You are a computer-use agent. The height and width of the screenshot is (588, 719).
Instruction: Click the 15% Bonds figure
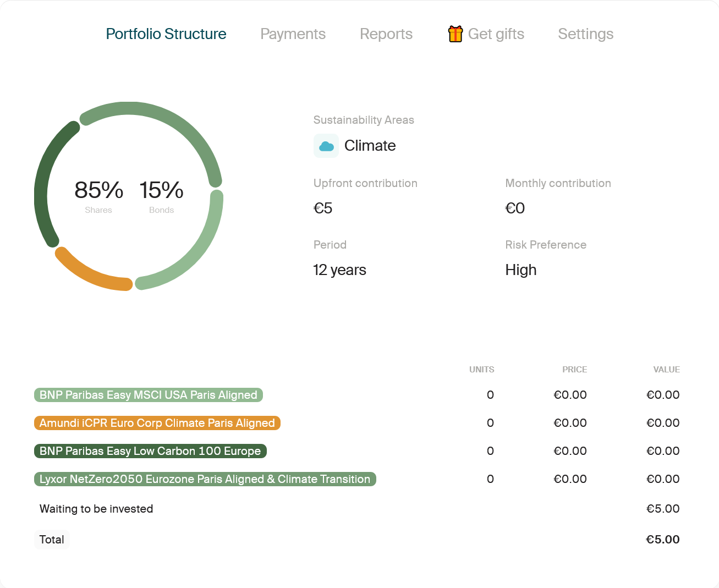161,196
